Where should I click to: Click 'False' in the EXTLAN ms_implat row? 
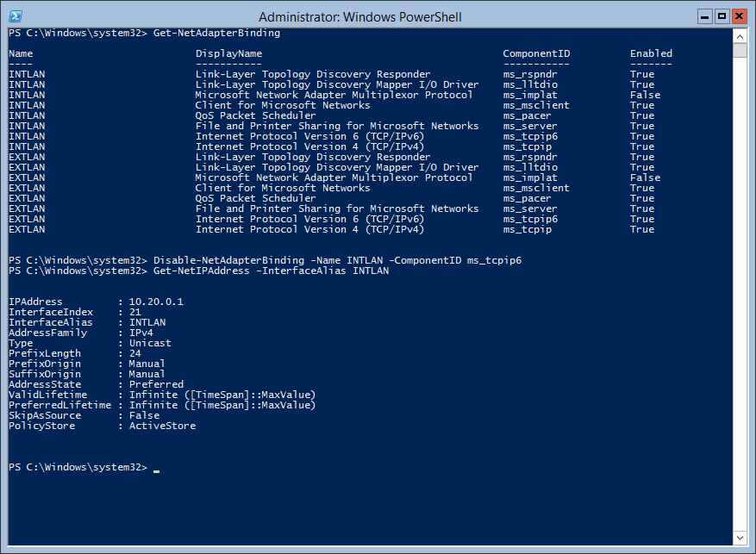click(x=645, y=177)
